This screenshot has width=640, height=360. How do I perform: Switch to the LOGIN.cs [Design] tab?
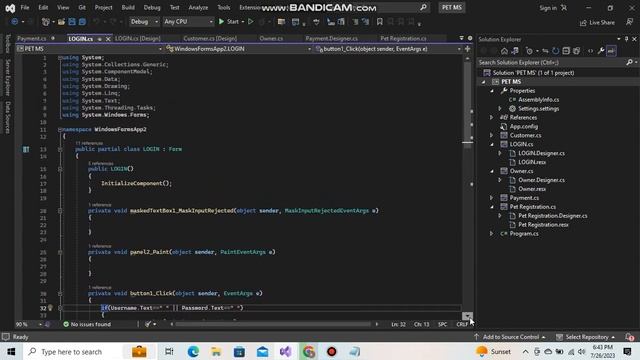[138, 38]
